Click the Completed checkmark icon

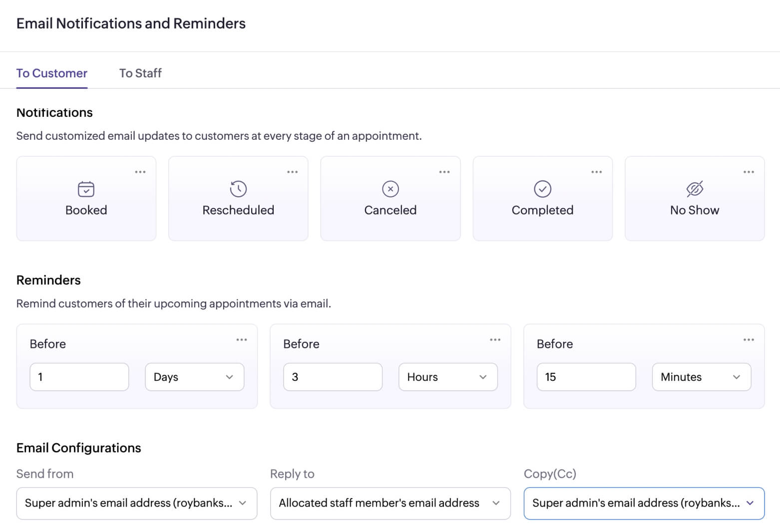point(542,189)
